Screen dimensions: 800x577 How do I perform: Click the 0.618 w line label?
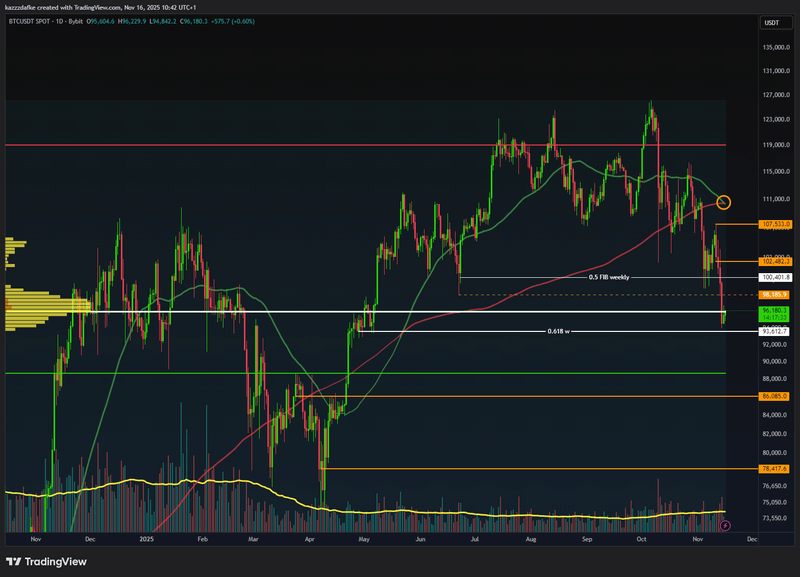tap(558, 332)
